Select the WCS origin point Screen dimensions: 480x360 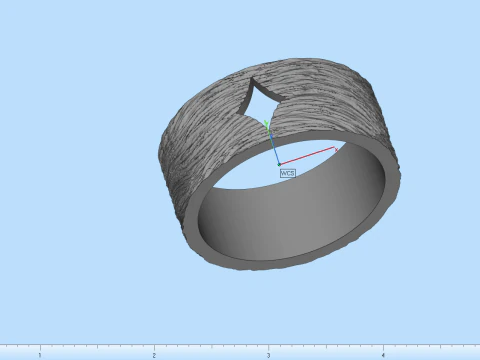(x=279, y=164)
